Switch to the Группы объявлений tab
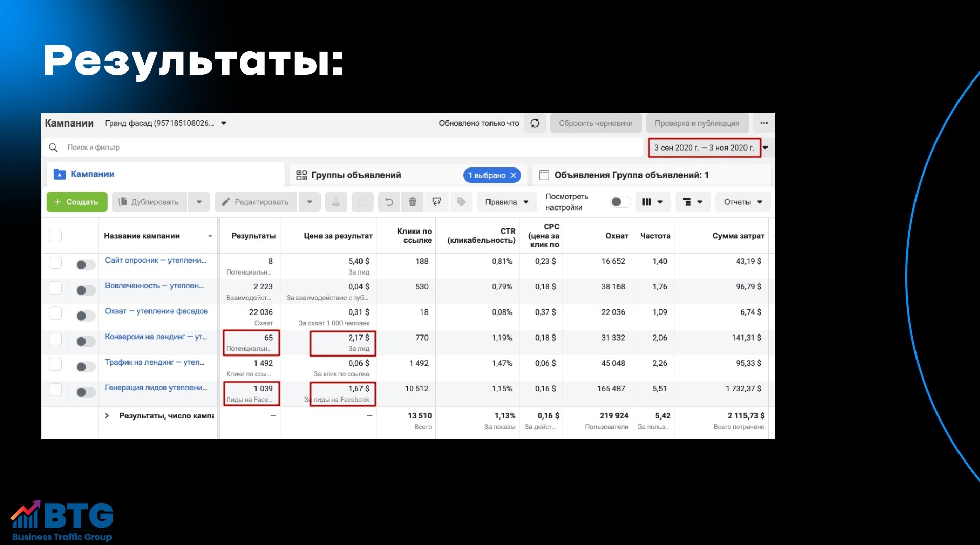Screen dimensions: 980x545 (x=355, y=175)
